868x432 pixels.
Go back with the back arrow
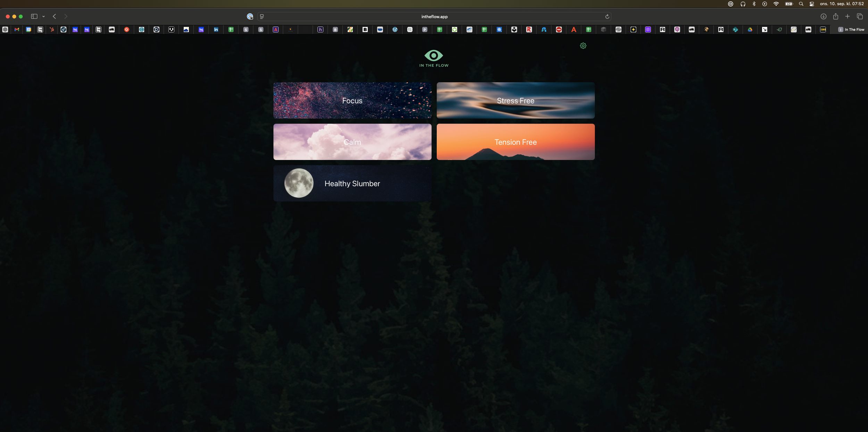pyautogui.click(x=55, y=17)
